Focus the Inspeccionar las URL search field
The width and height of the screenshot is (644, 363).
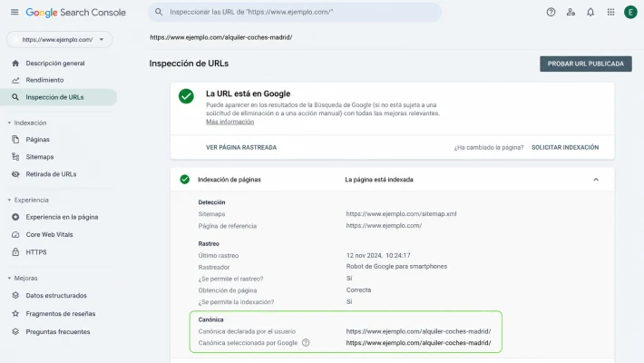pyautogui.click(x=295, y=12)
